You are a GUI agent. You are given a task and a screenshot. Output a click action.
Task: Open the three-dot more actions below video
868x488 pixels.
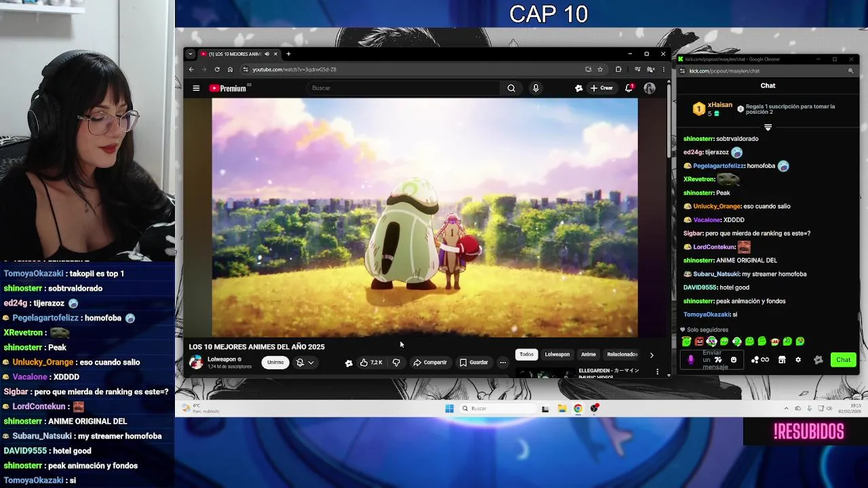[x=503, y=363]
